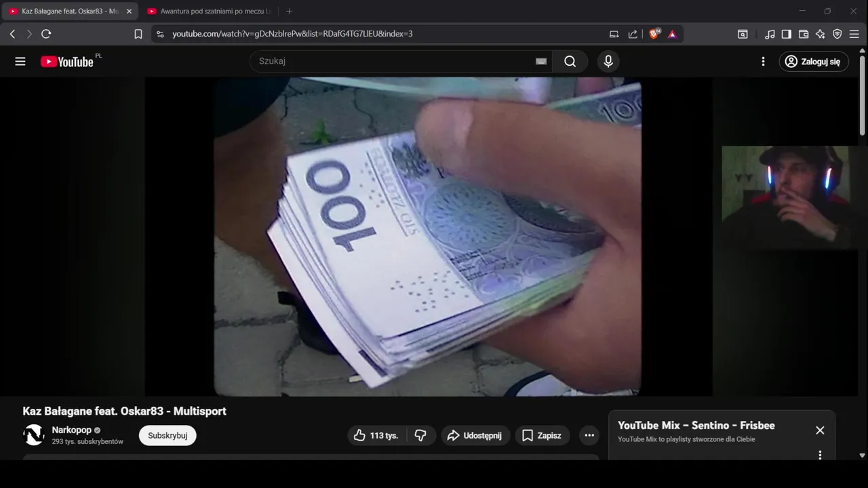
Task: Go back using the browser back arrow
Action: tap(12, 34)
